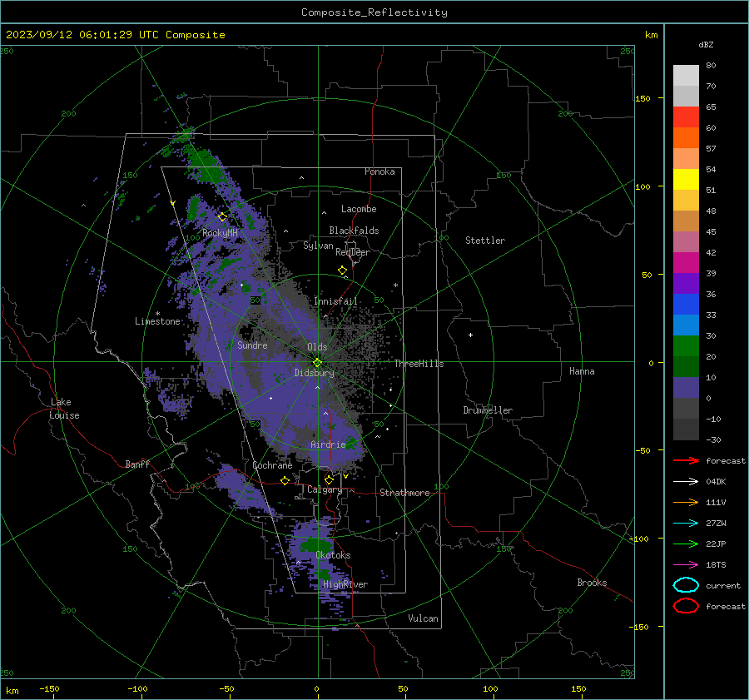Click the Brooks label
The image size is (749, 700).
click(592, 583)
